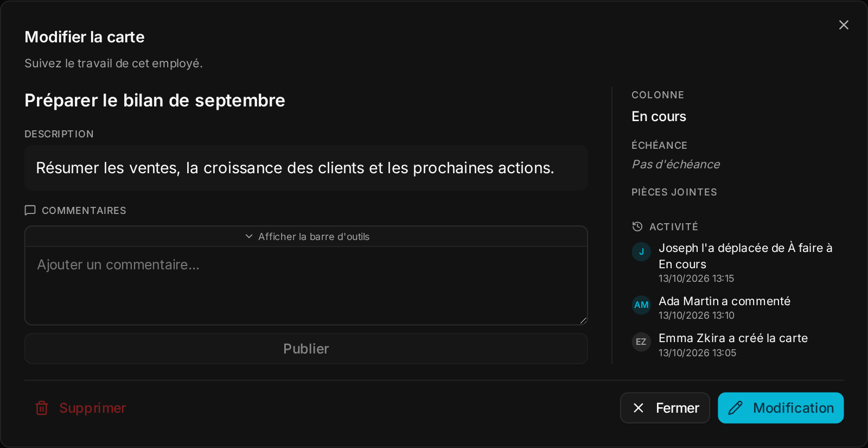The height and width of the screenshot is (448, 868).
Task: Click the 'ACTIVITÉ' section label
Action: (x=674, y=226)
